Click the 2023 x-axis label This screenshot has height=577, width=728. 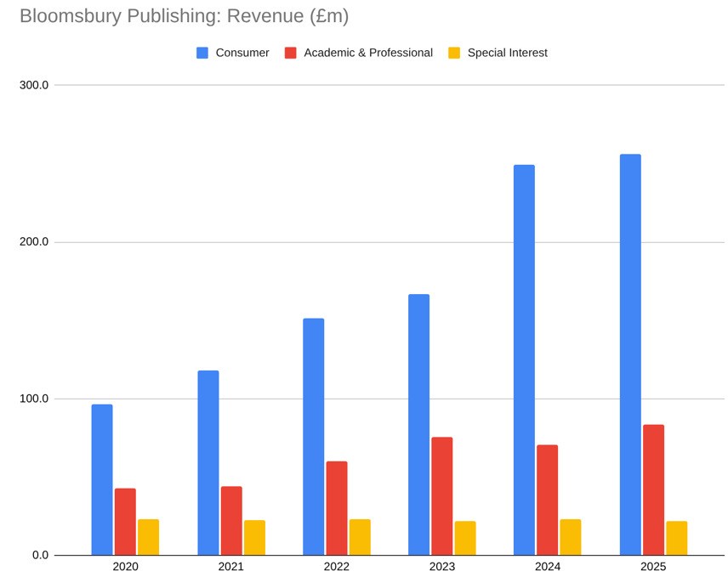click(x=442, y=567)
